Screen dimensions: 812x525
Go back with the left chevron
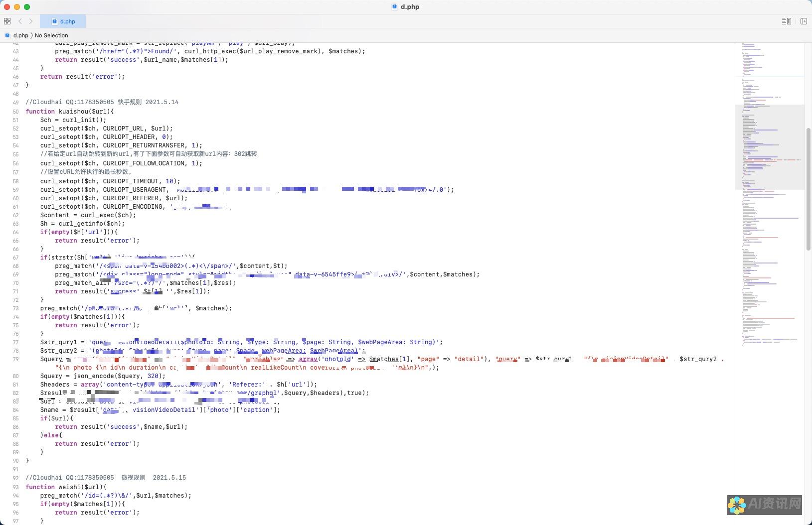(x=20, y=21)
